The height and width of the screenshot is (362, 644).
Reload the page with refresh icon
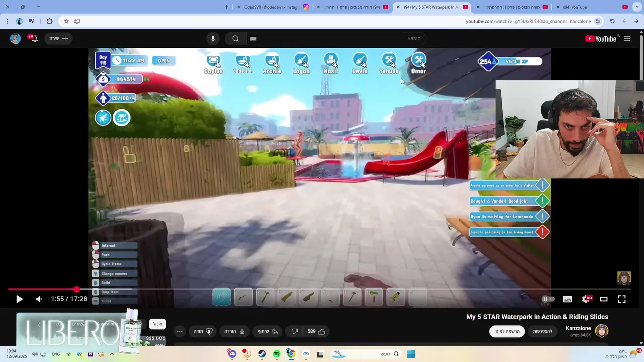tap(612, 21)
